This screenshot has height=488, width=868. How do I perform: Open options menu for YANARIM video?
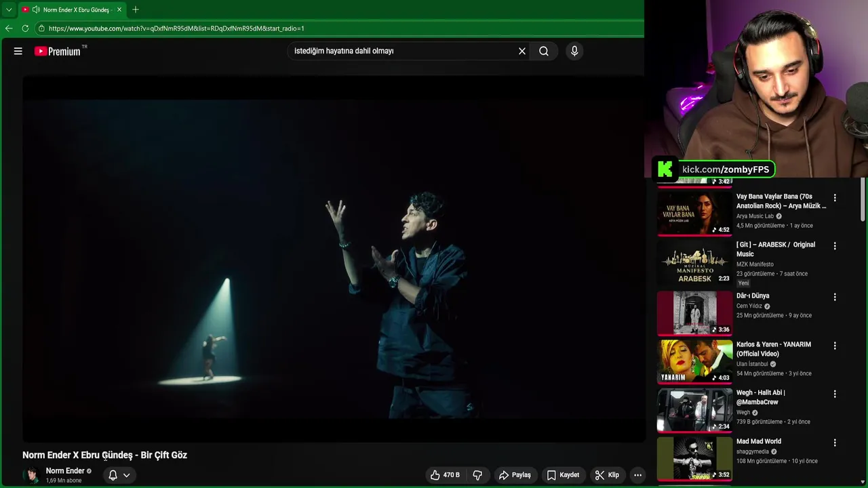click(x=835, y=346)
